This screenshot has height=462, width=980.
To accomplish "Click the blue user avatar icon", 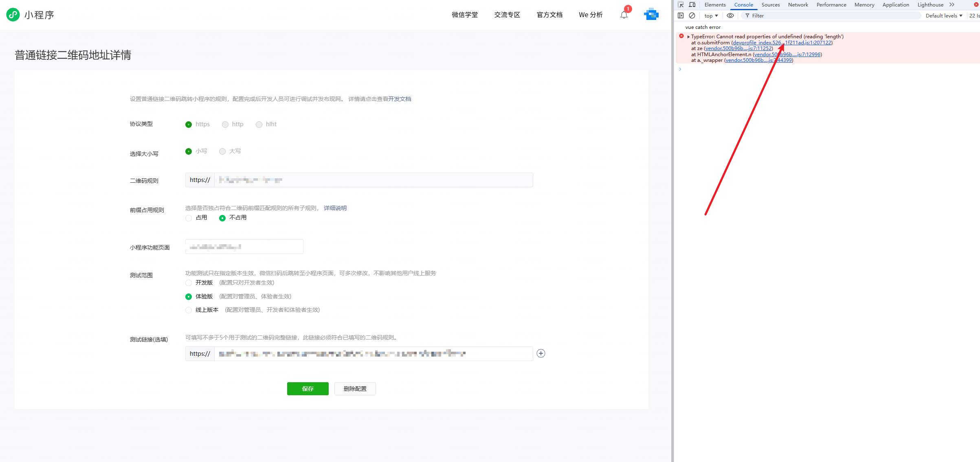I will point(651,14).
